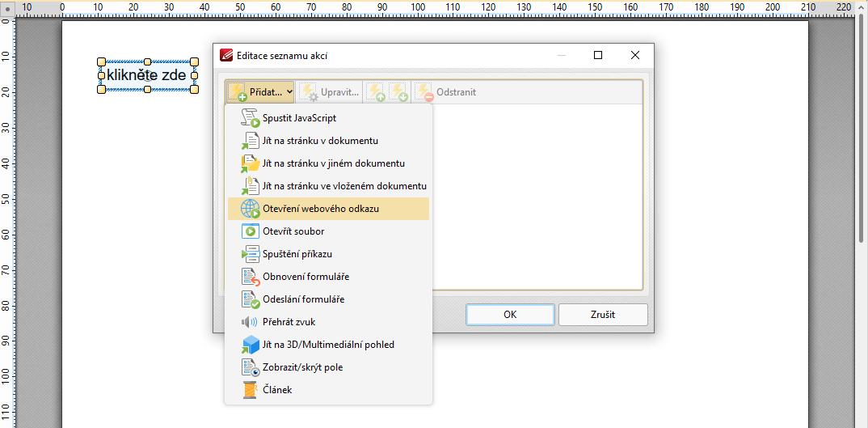Click the Otevřít soubor play icon
The image size is (868, 428).
tap(251, 231)
